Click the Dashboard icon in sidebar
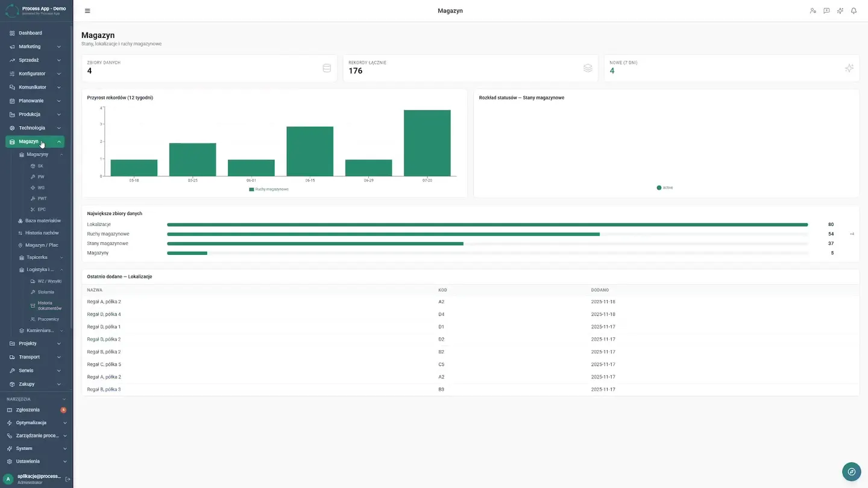This screenshot has height=488, width=868. tap(12, 33)
